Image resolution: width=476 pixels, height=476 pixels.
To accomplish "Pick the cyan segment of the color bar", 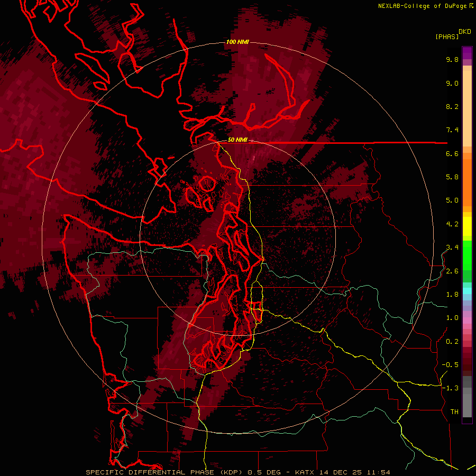I will click(x=467, y=291).
